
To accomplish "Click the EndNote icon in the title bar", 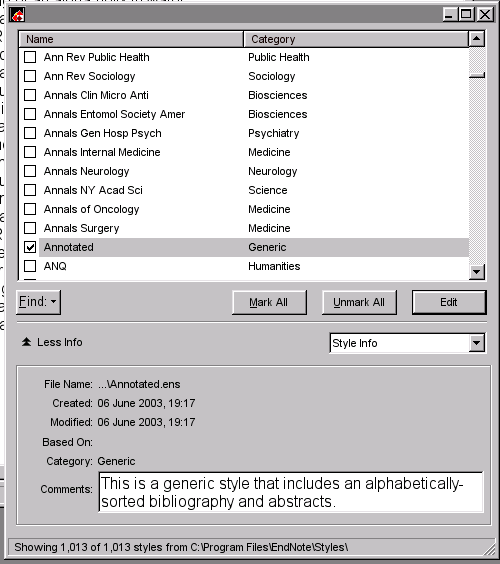I will pyautogui.click(x=17, y=15).
